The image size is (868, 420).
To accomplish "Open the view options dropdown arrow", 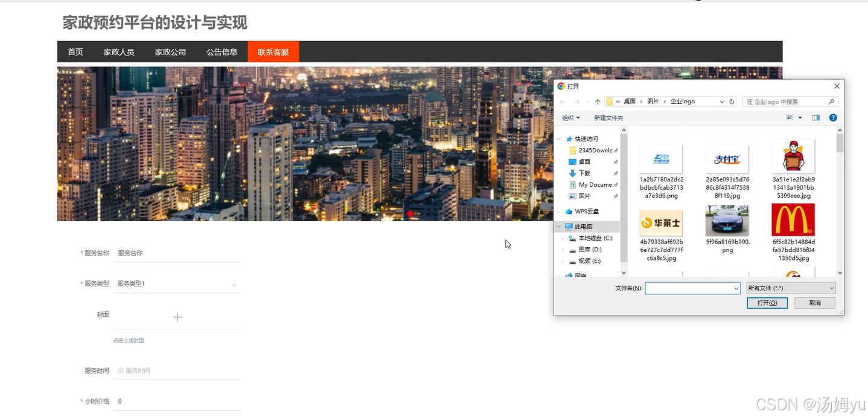I will [800, 118].
